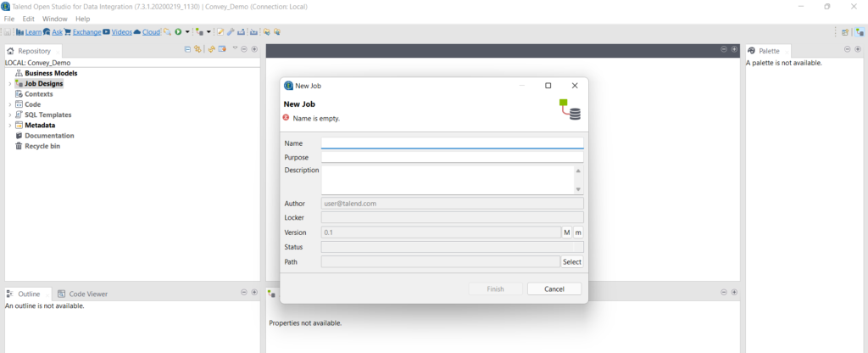Click the m minor version button
This screenshot has height=353, width=868.
point(578,233)
